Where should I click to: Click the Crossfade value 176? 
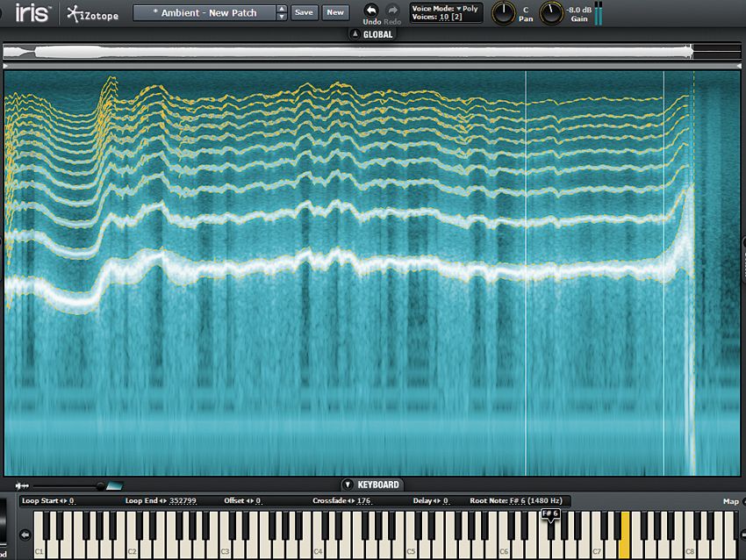(364, 501)
